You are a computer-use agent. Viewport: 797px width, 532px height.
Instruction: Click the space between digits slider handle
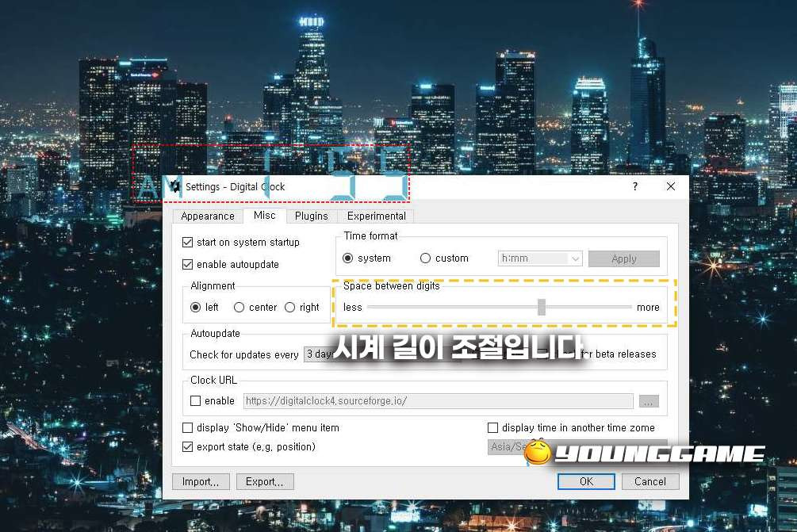542,307
